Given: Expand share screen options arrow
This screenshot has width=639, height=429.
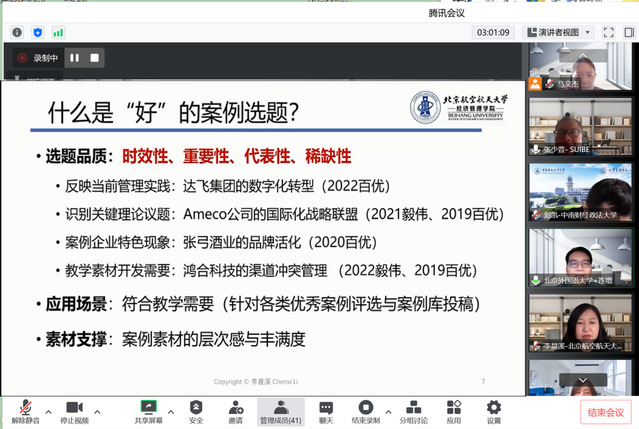Looking at the screenshot, I should point(170,410).
